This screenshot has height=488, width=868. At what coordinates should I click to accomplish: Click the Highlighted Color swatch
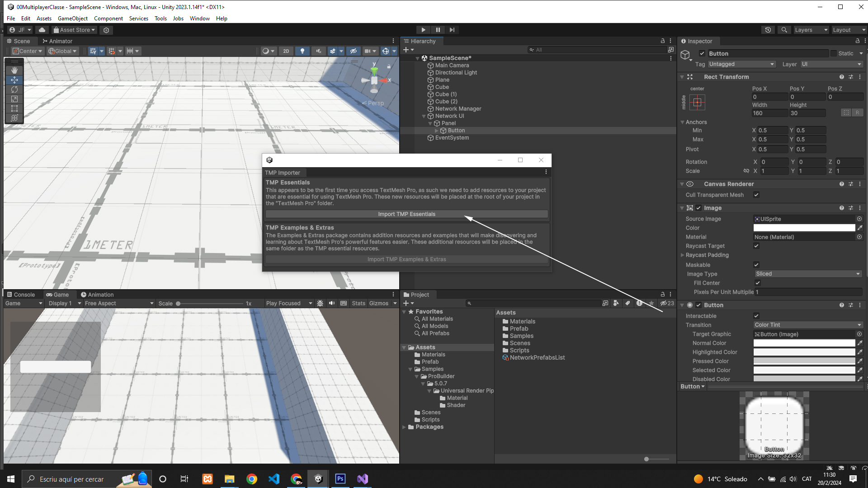[804, 352]
